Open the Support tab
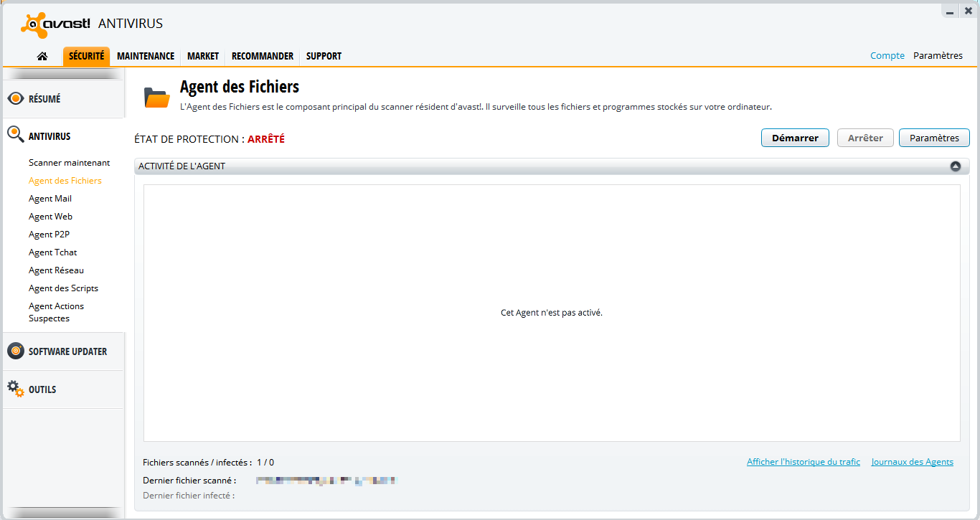The image size is (980, 520). tap(324, 56)
